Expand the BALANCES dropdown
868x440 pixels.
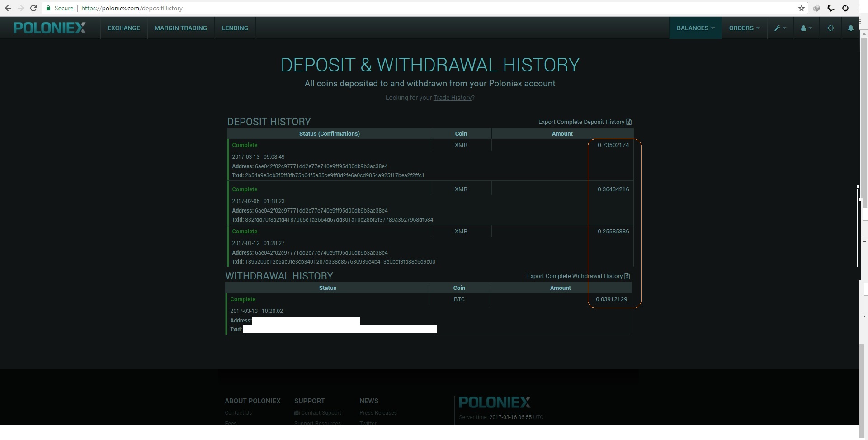695,28
